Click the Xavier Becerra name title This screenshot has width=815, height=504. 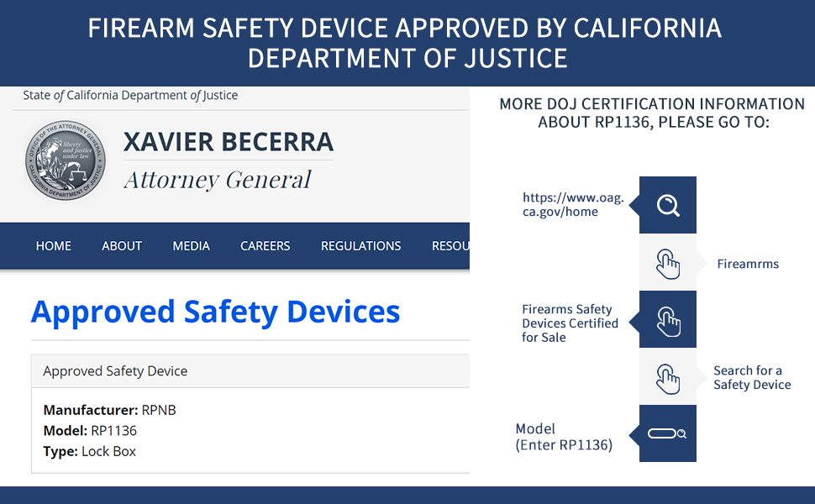[x=229, y=141]
